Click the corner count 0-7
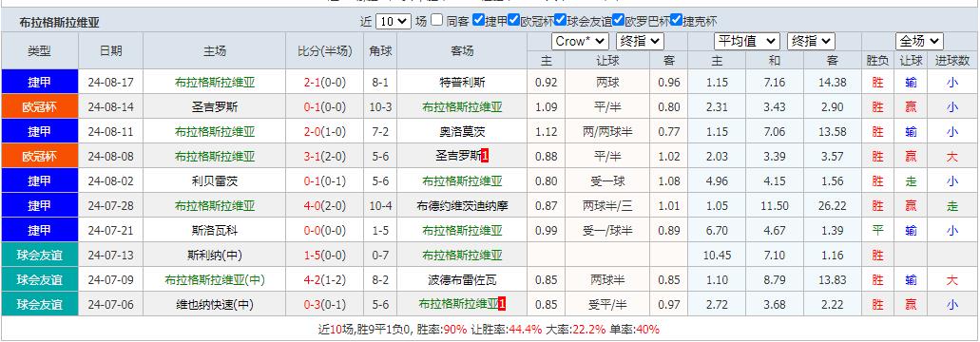The height and width of the screenshot is (342, 980). [380, 255]
